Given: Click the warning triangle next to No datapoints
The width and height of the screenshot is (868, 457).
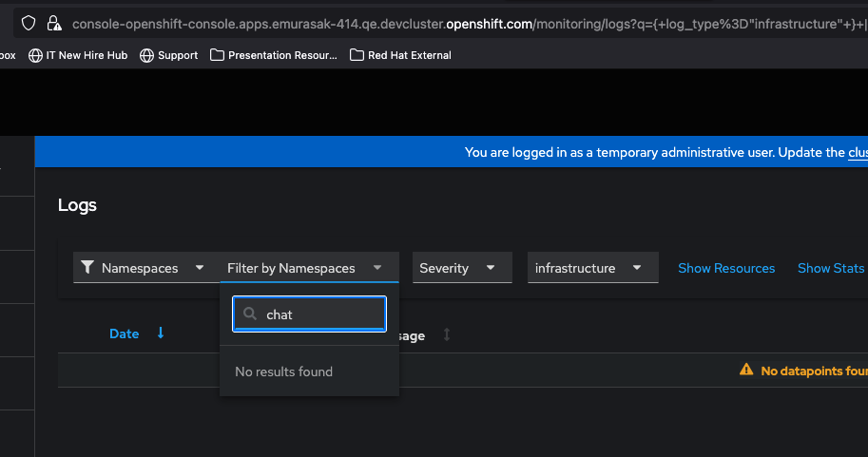Looking at the screenshot, I should (746, 371).
